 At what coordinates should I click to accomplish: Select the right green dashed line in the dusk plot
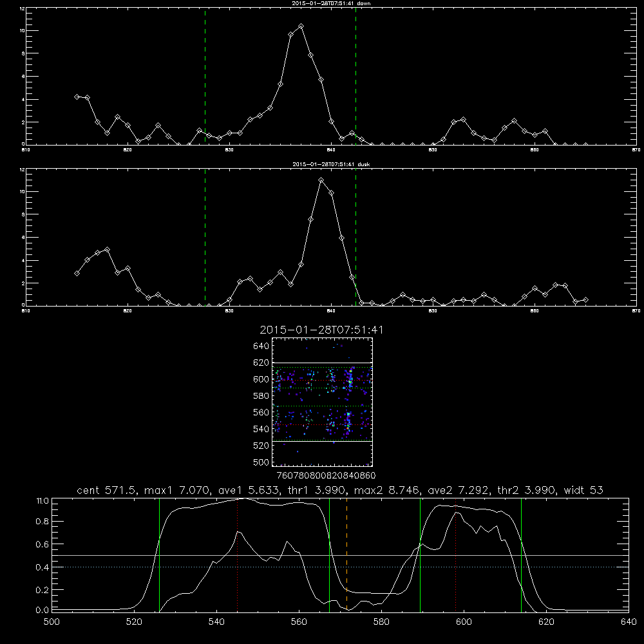355,237
